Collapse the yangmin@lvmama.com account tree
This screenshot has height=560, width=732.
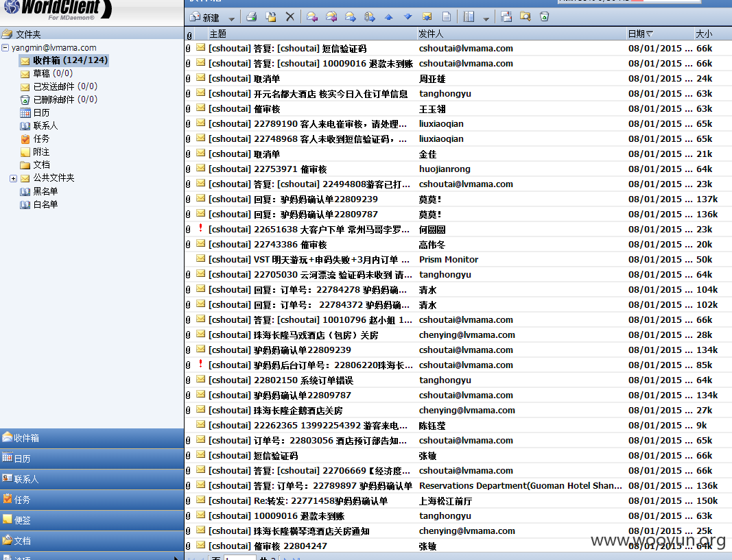pyautogui.click(x=5, y=47)
